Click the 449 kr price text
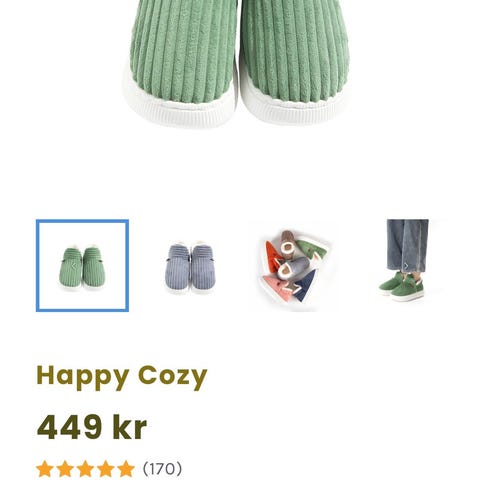Image resolution: width=480 pixels, height=480 pixels. tap(92, 427)
